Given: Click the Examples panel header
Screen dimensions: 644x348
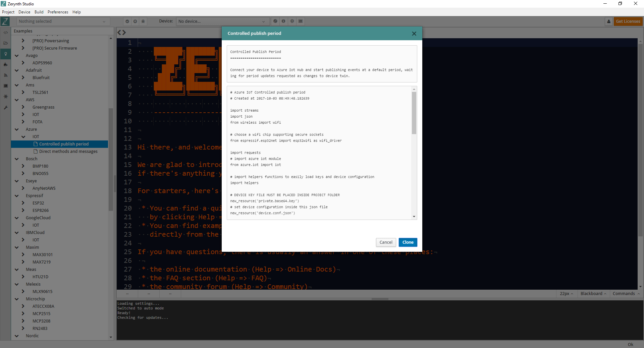Looking at the screenshot, I should pyautogui.click(x=63, y=31).
